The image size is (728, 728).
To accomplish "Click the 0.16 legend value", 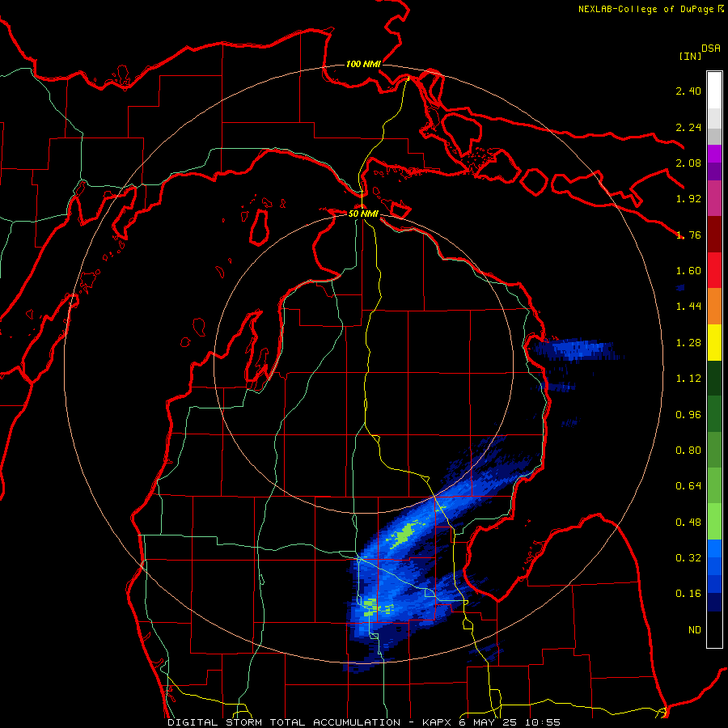I will (688, 594).
